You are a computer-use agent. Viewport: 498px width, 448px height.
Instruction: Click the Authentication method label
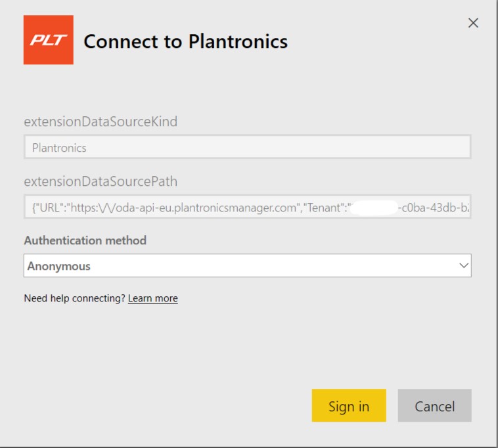point(85,240)
